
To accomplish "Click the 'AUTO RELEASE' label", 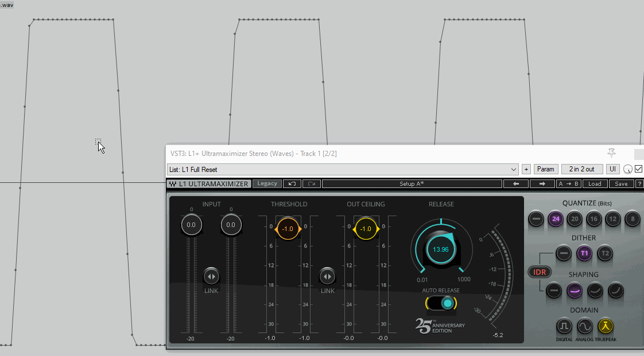I will (x=441, y=291).
